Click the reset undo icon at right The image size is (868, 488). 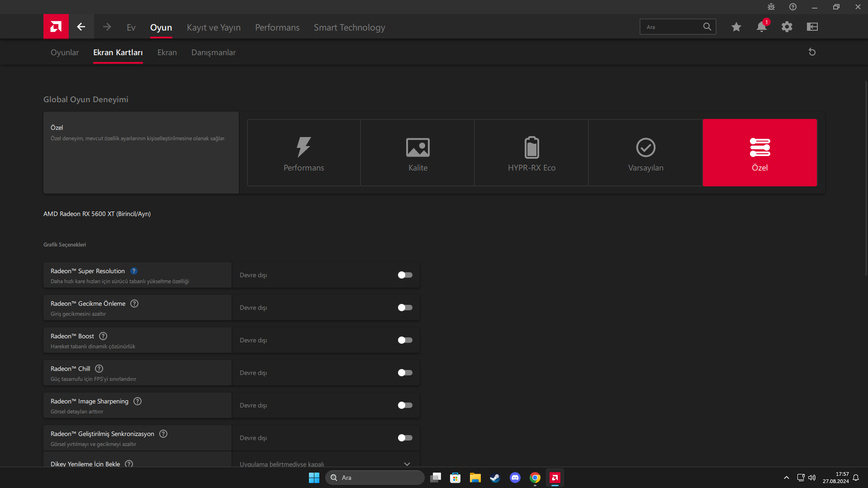coord(812,52)
